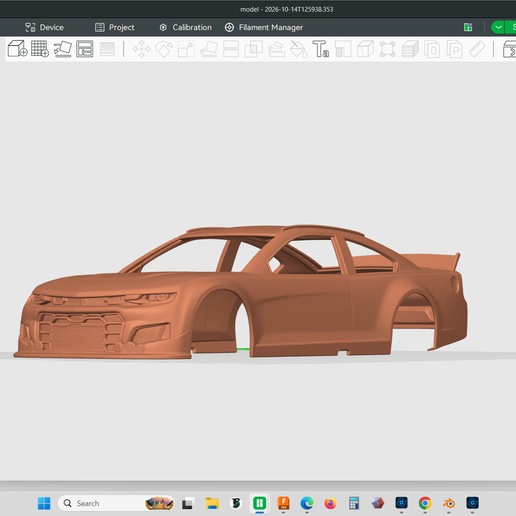Image resolution: width=516 pixels, height=516 pixels.
Task: Select the Color painting bucket icon
Action: [299, 49]
